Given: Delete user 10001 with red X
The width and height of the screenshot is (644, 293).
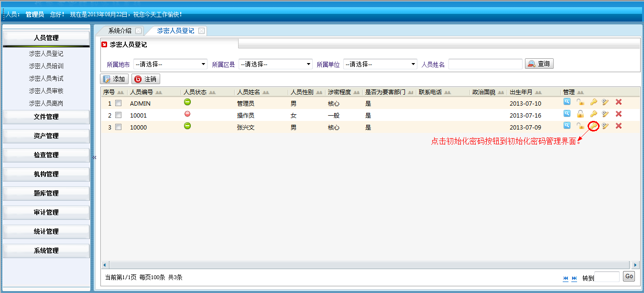Looking at the screenshot, I should (x=618, y=114).
